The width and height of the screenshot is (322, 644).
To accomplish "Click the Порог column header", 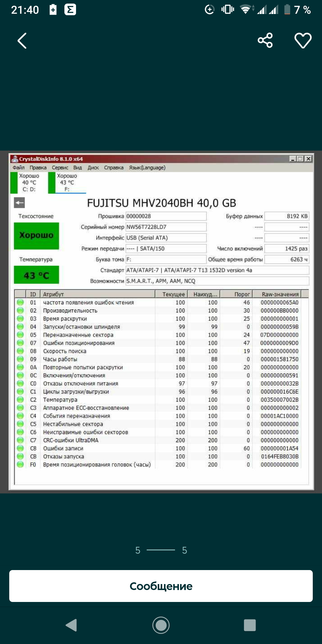I will point(236,294).
